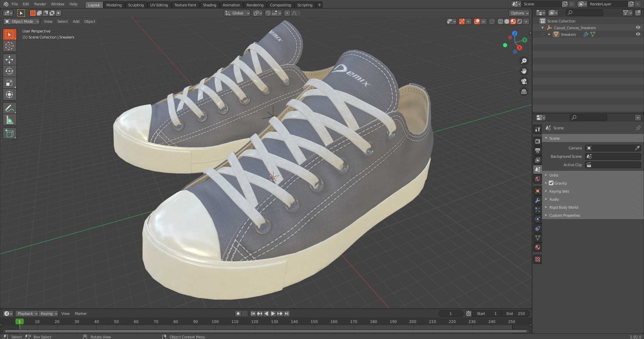Switch to wireframe viewport shading
Screen dimensions: 644x339
pos(500,21)
